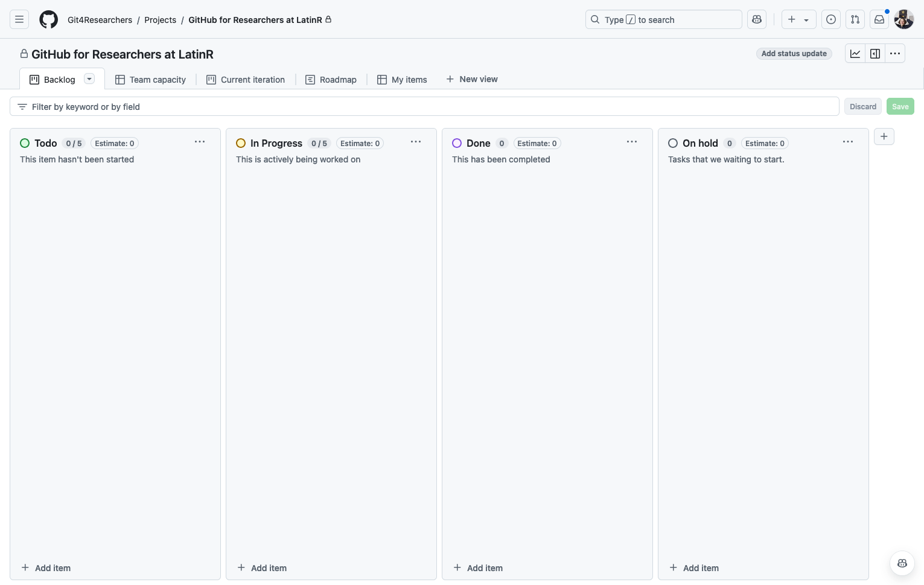The height and width of the screenshot is (585, 924).
Task: Click Todo 0 / 5 item counter
Action: coord(74,143)
